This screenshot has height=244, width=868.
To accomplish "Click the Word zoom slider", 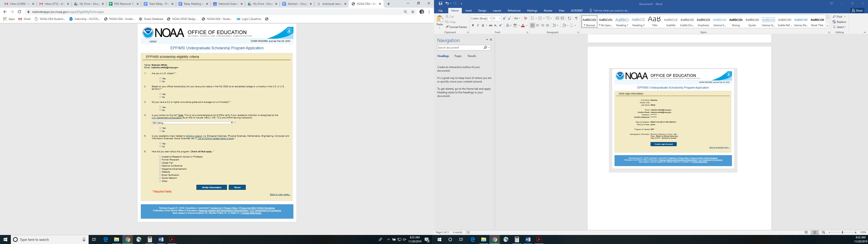I will point(842,232).
